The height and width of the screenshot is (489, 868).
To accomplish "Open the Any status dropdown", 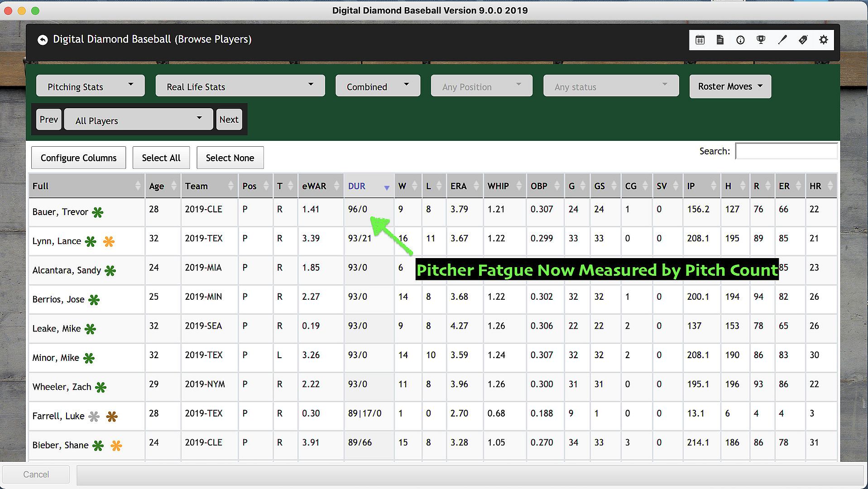I will coord(611,86).
